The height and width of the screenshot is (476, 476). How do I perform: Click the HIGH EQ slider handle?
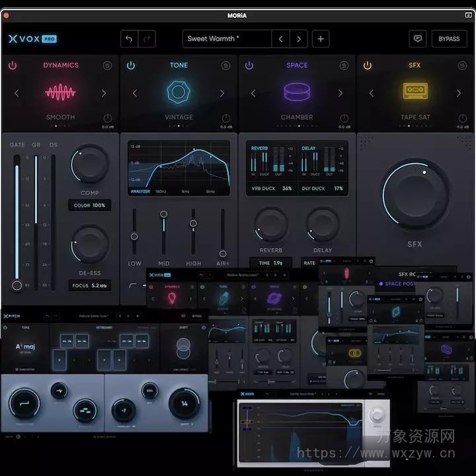(193, 223)
